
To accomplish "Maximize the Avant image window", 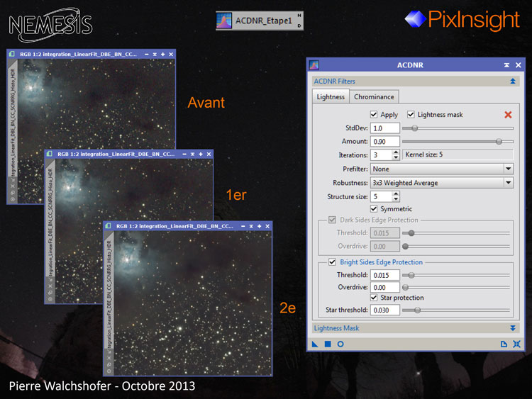I will 163,55.
